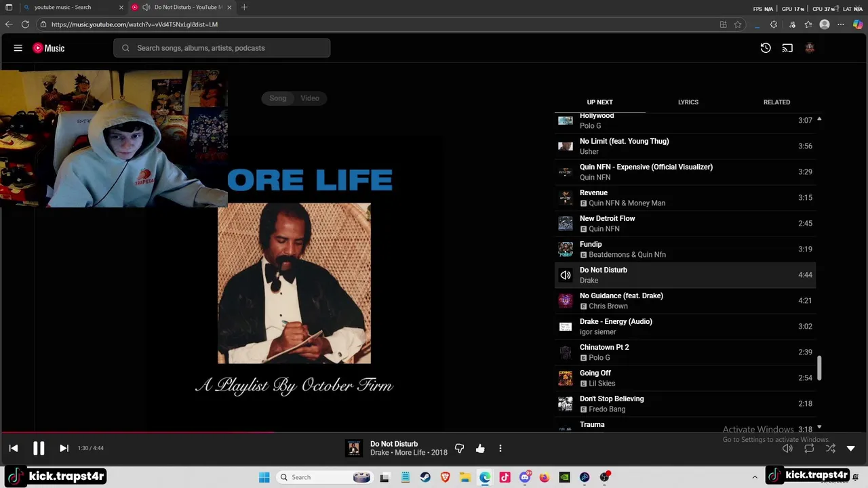The image size is (868, 488).
Task: Open the More Life album art
Action: (294, 283)
